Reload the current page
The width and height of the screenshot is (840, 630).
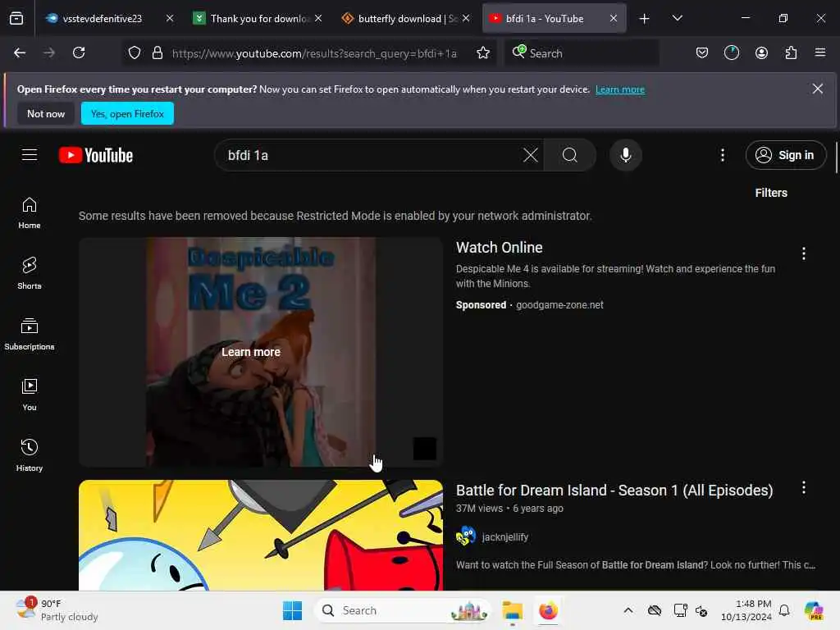[x=79, y=52]
